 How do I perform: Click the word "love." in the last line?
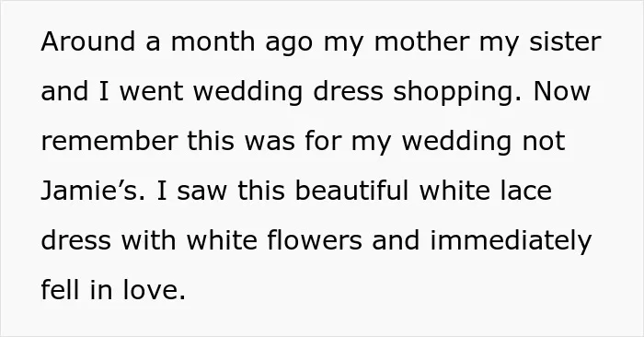coord(155,290)
